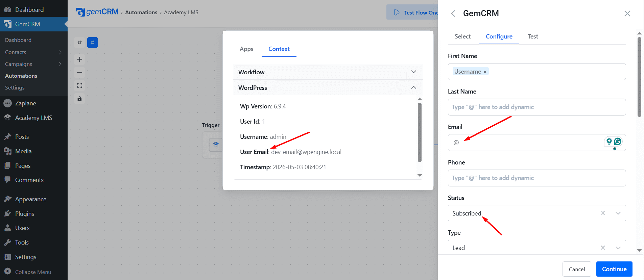Fit the canvas to view
Viewport: 644px width, 280px height.
[79, 85]
